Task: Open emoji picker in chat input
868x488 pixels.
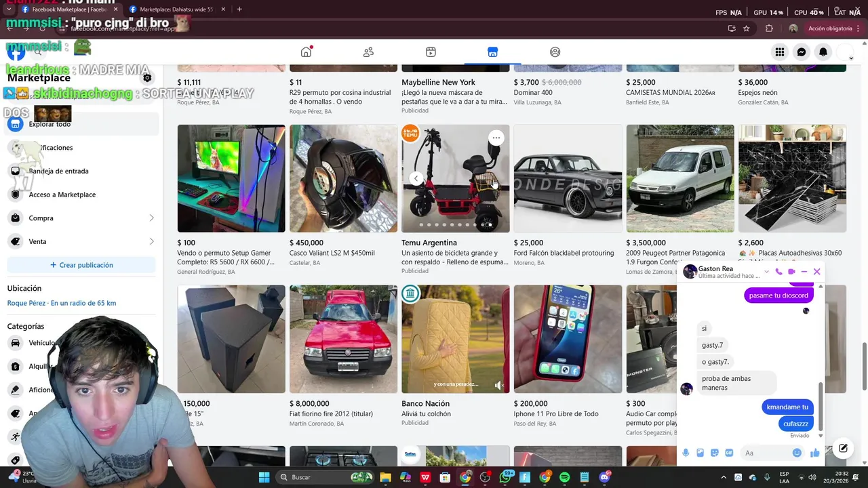Action: pyautogui.click(x=797, y=453)
